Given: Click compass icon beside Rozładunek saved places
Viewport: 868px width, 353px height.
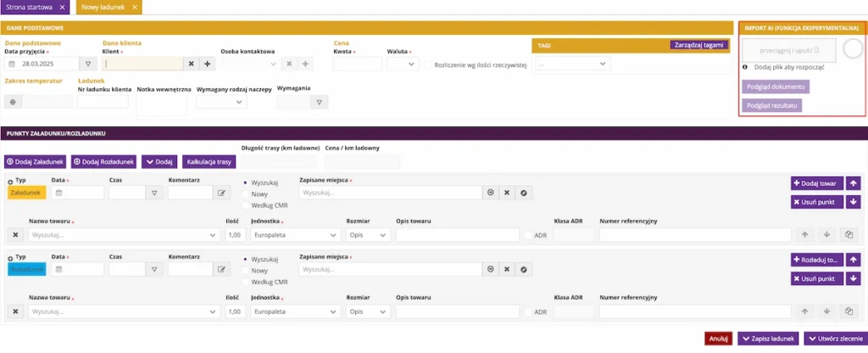Looking at the screenshot, I should [x=523, y=269].
